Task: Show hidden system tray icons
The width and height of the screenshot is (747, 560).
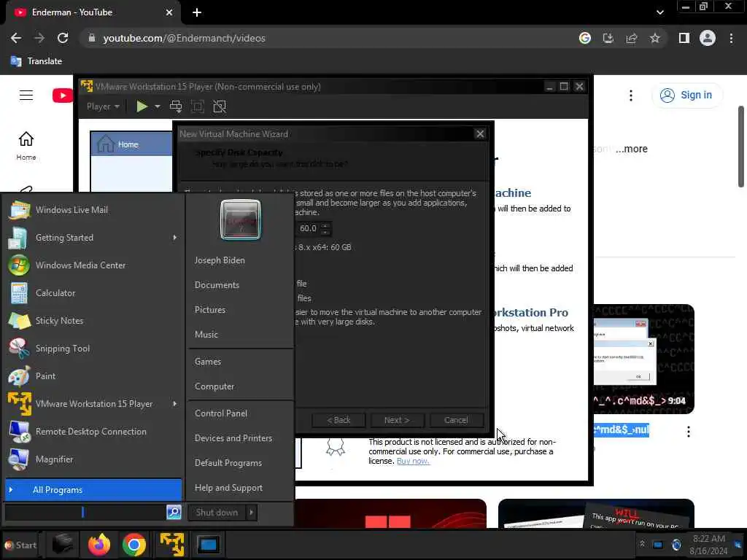Action: click(642, 544)
